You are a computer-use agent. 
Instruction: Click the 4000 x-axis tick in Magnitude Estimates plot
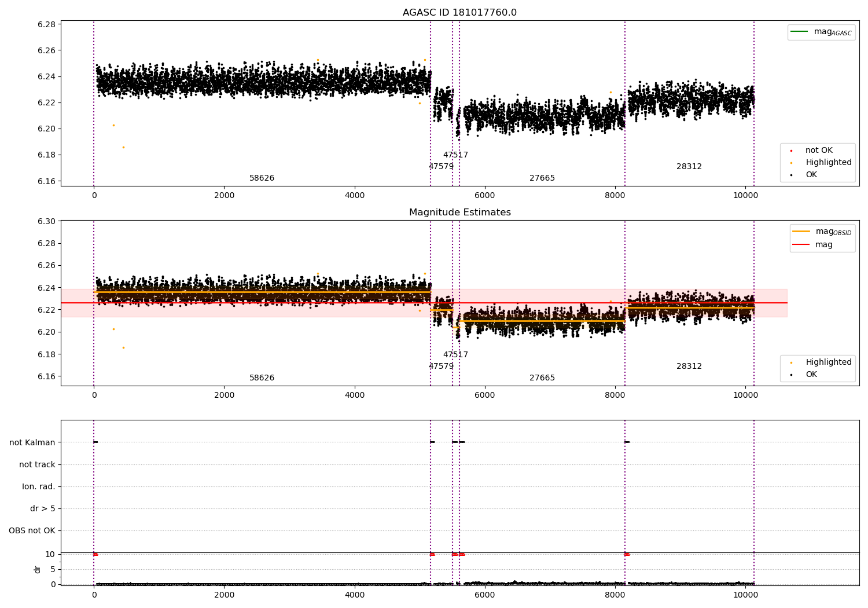(x=355, y=395)
